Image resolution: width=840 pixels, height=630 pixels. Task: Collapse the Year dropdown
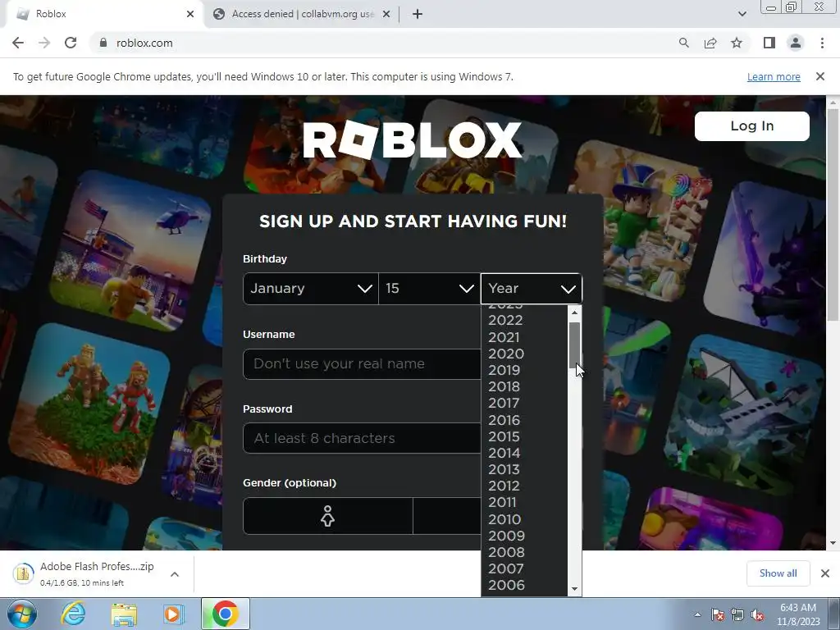(x=531, y=289)
